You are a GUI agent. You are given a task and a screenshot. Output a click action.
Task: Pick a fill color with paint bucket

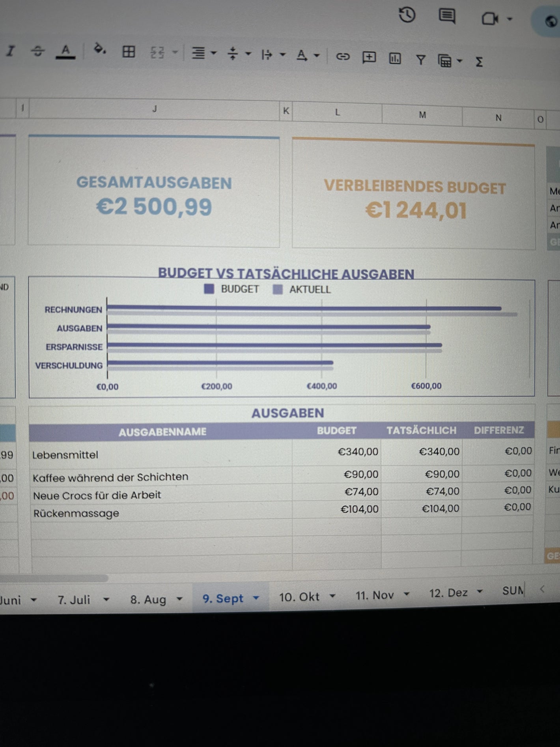click(x=99, y=49)
